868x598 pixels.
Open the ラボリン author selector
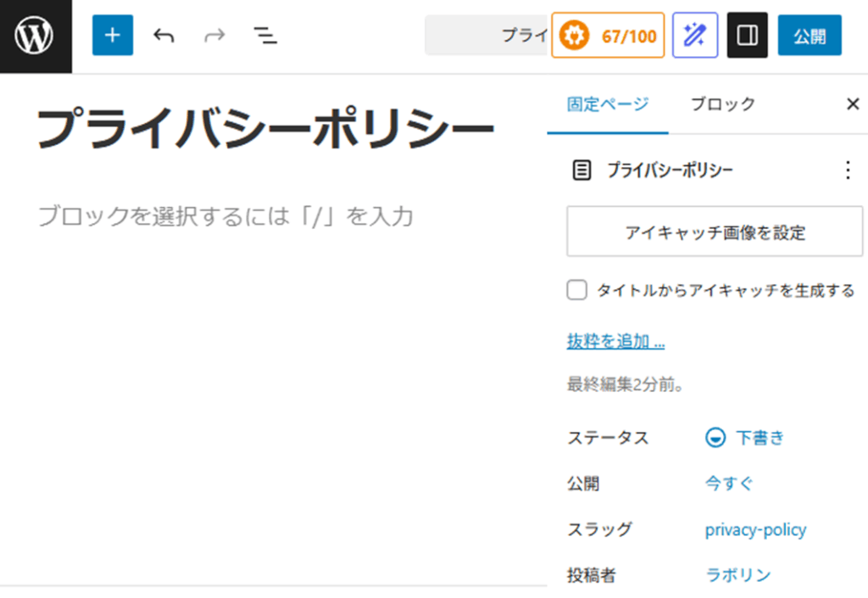point(737,574)
